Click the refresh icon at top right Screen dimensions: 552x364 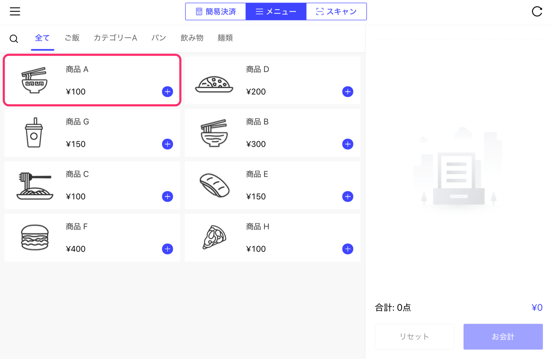pyautogui.click(x=537, y=12)
